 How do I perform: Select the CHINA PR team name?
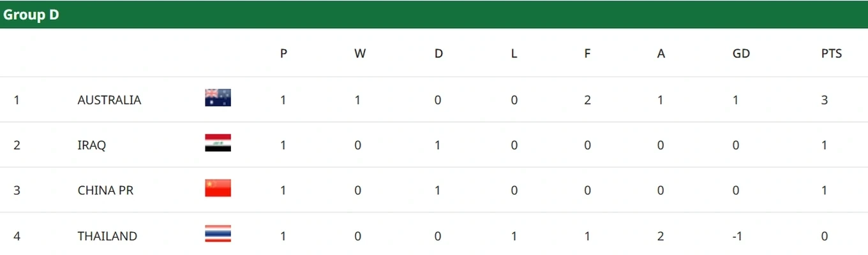click(105, 191)
